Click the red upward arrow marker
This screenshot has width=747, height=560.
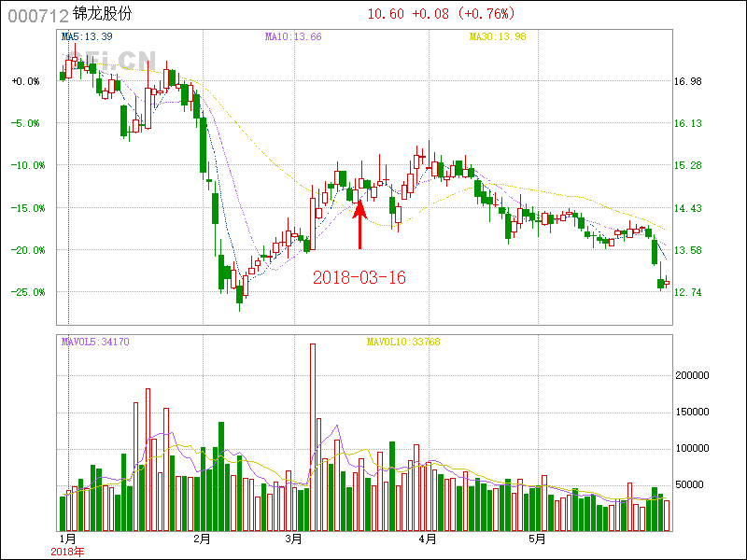point(359,226)
